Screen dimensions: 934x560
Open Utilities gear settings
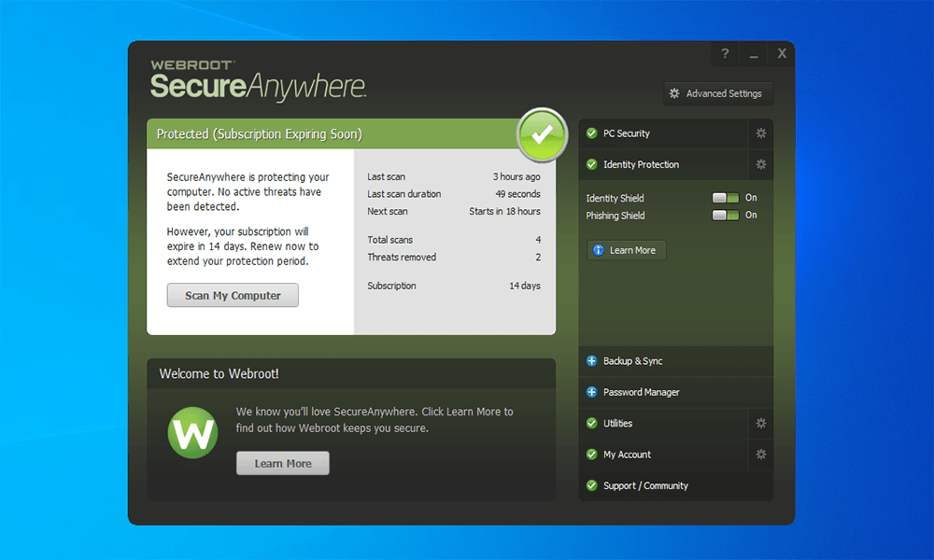pyautogui.click(x=760, y=423)
